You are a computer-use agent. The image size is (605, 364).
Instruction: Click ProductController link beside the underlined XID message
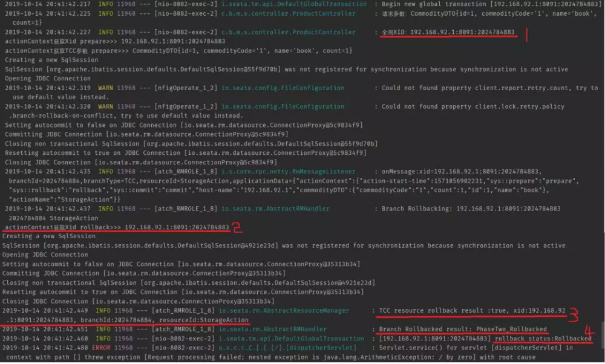(x=288, y=32)
